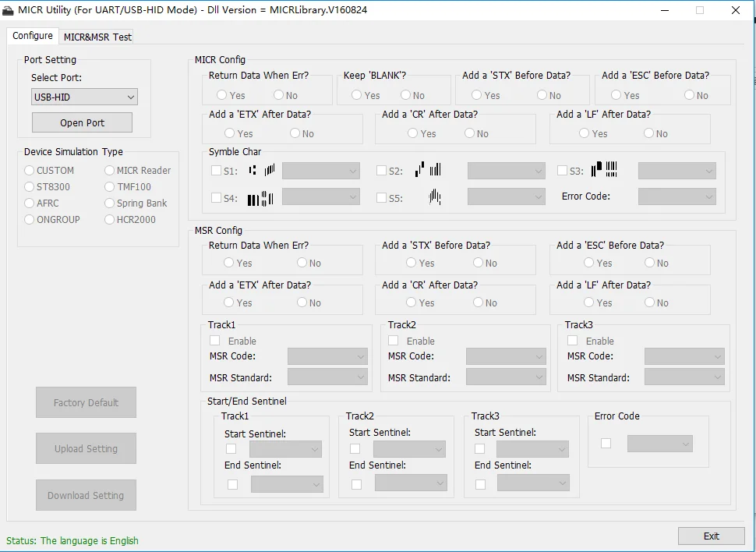Click the S2 MICR symbol glyph

pos(428,170)
